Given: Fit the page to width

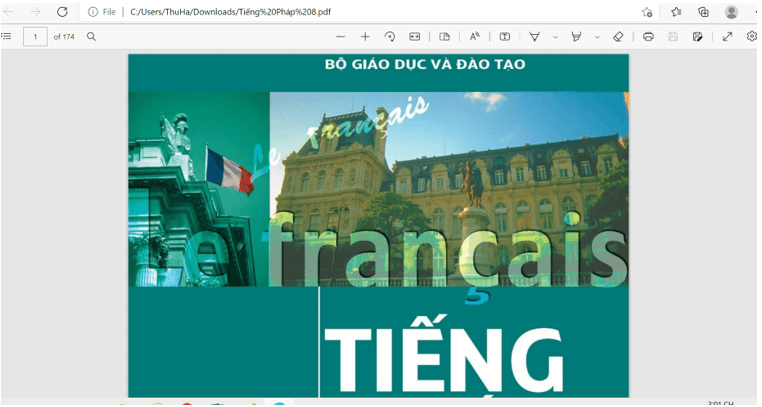Looking at the screenshot, I should (415, 36).
